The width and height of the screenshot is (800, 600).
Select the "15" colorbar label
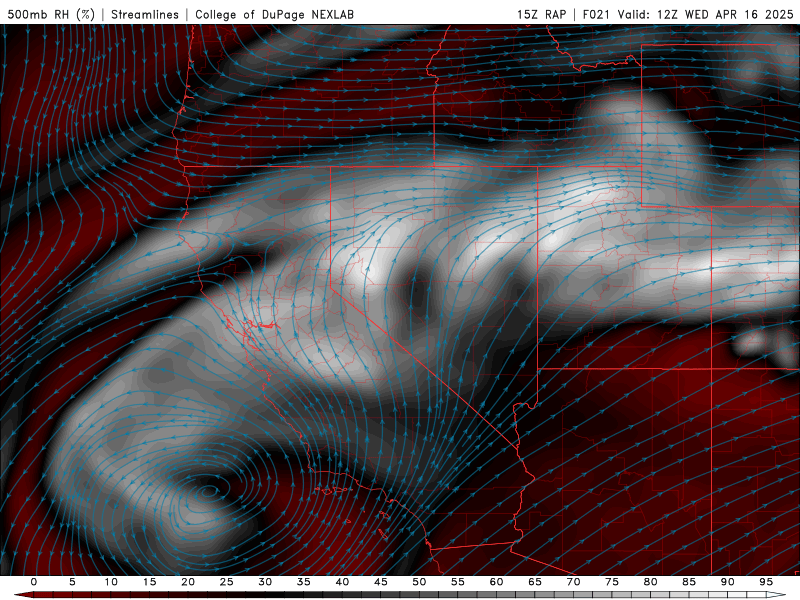pos(149,582)
